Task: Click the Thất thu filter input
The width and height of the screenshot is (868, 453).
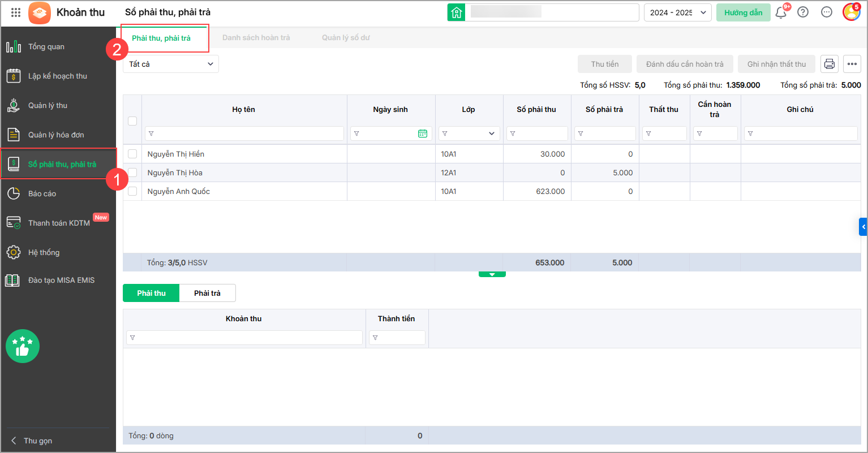Action: [664, 133]
